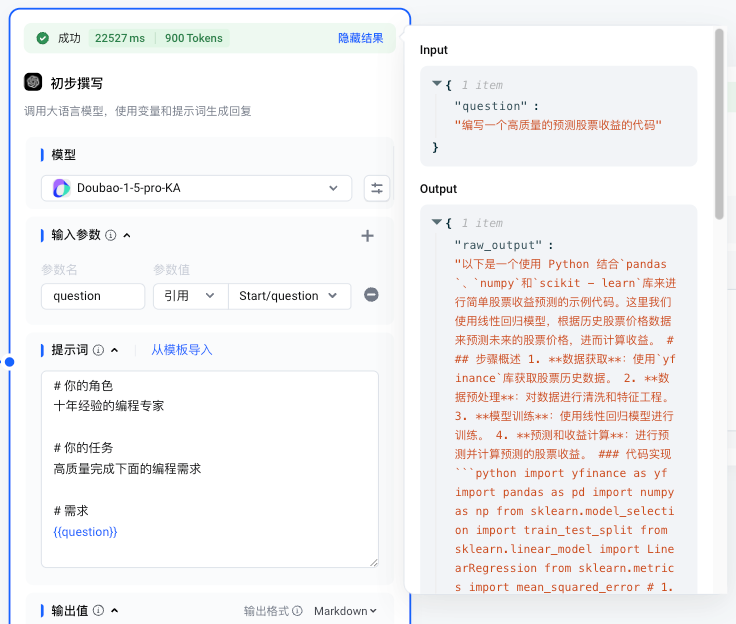Click the 初步撰写 node title
The height and width of the screenshot is (624, 736).
coord(77,83)
